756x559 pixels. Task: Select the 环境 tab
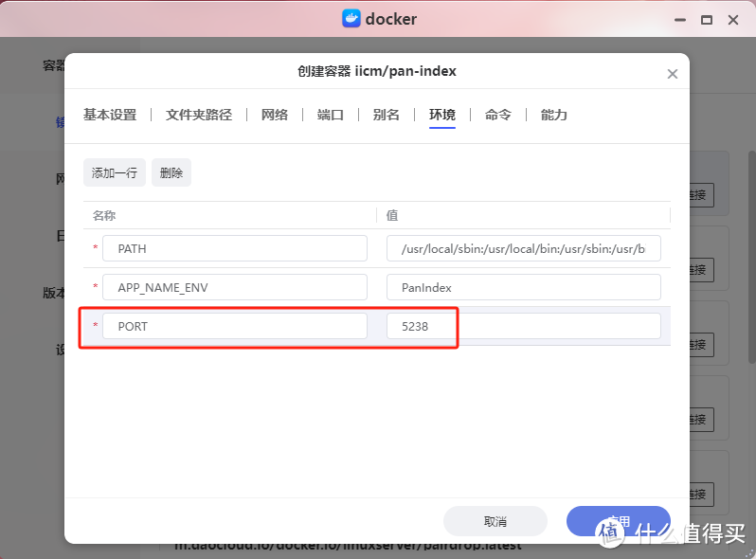coord(442,115)
